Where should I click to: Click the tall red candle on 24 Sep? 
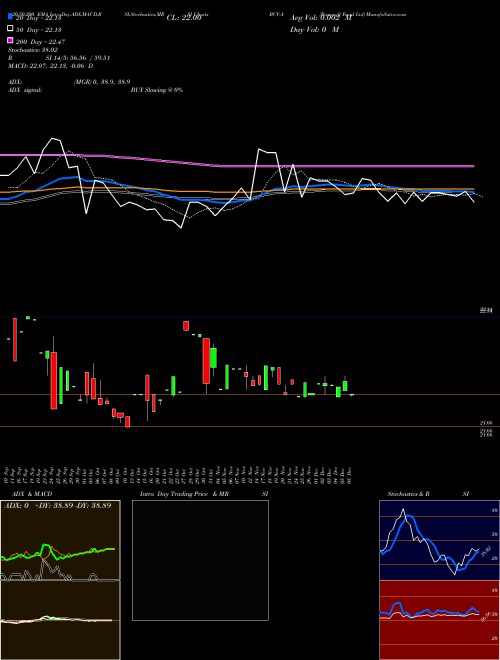click(x=54, y=381)
